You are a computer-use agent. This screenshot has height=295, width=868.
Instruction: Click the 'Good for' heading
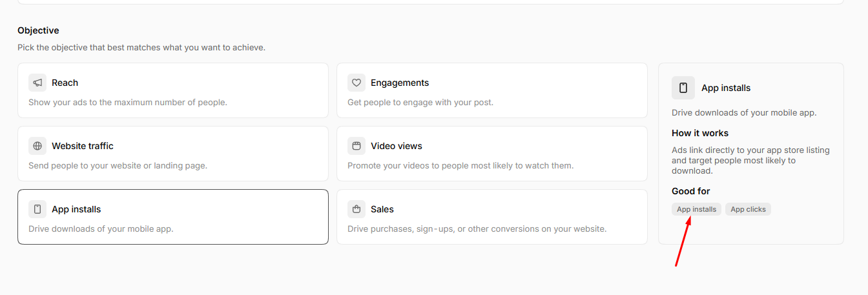tap(691, 191)
